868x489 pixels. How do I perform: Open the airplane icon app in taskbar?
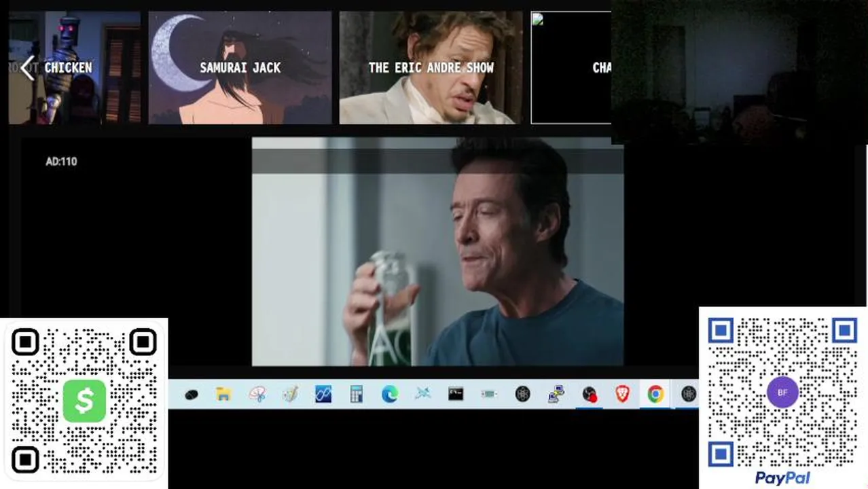pos(423,394)
